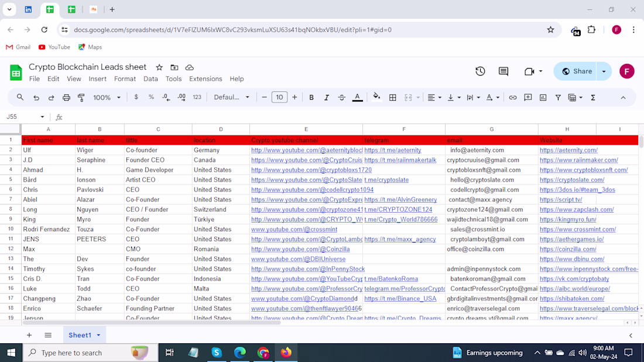
Task: Open vertical align dropdown
Action: click(454, 97)
